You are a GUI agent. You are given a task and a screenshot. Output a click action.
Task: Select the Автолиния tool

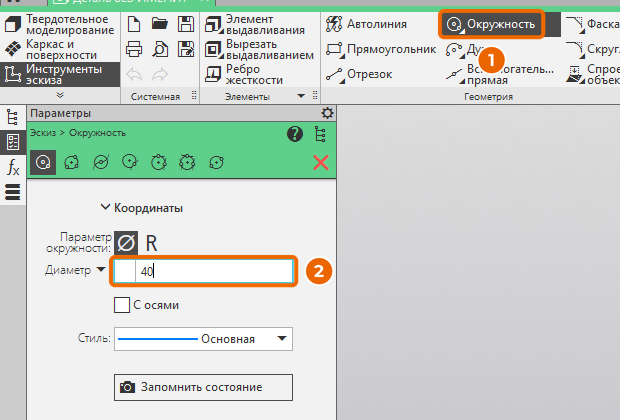tap(366, 24)
